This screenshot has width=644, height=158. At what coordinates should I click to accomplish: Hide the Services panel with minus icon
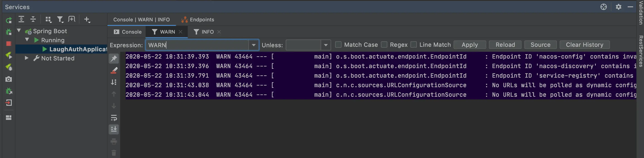coord(630,7)
